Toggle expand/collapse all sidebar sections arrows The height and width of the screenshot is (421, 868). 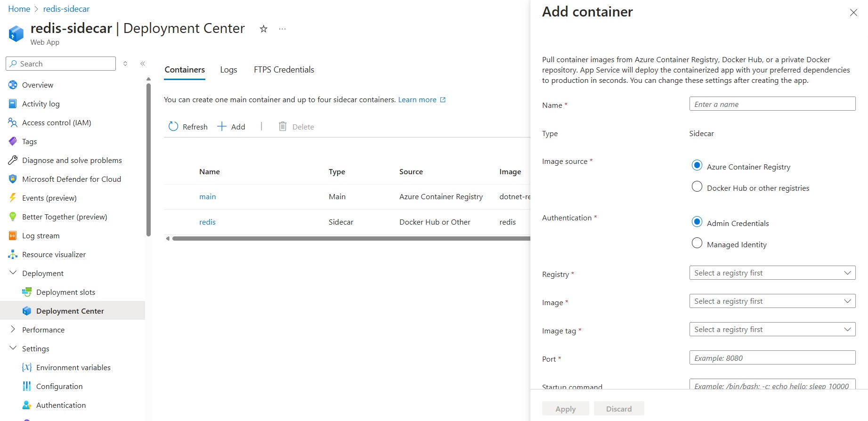point(125,64)
